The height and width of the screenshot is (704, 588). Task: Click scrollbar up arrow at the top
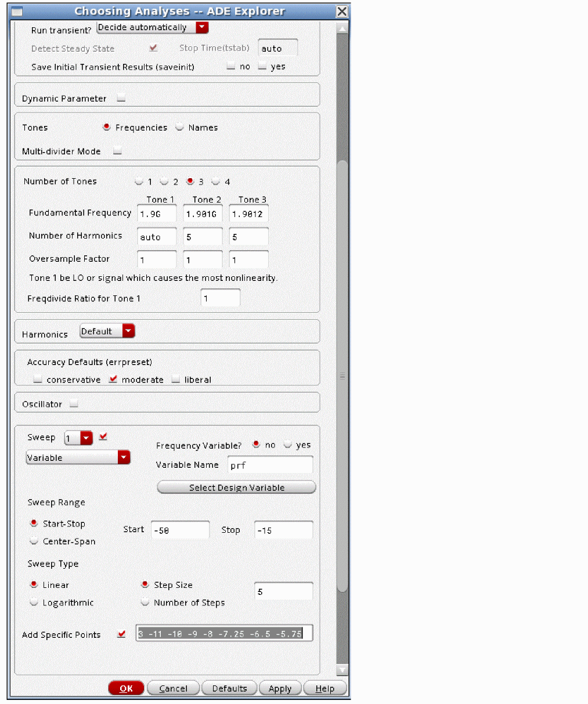pos(342,28)
